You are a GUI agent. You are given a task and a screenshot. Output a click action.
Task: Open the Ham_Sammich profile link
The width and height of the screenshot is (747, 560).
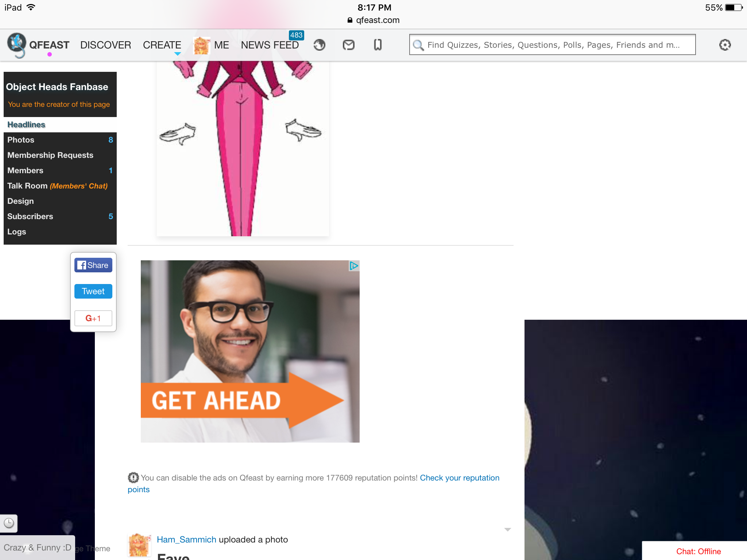(x=186, y=540)
